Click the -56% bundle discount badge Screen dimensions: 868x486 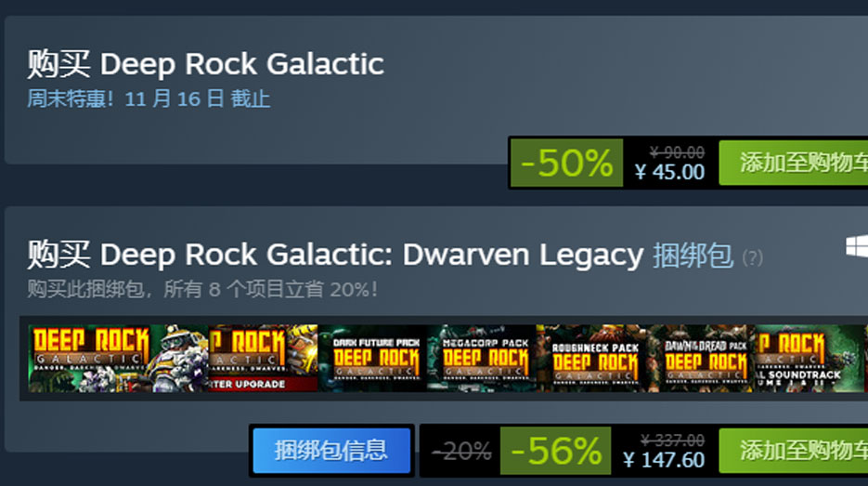[x=556, y=450]
